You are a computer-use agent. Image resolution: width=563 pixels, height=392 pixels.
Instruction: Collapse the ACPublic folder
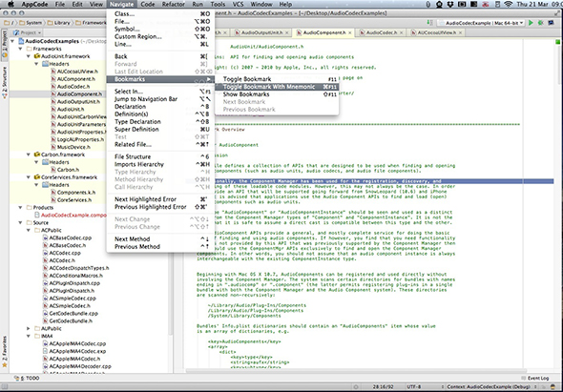click(29, 230)
